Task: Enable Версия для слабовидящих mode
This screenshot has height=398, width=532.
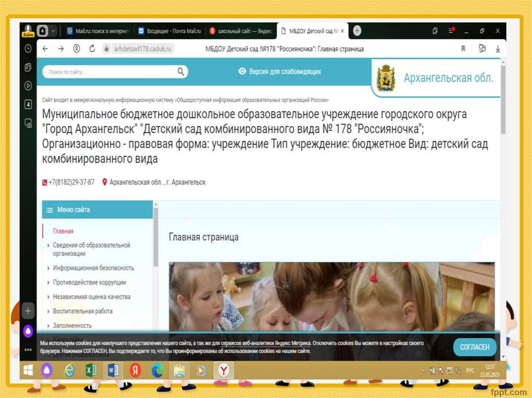Action: (280, 72)
